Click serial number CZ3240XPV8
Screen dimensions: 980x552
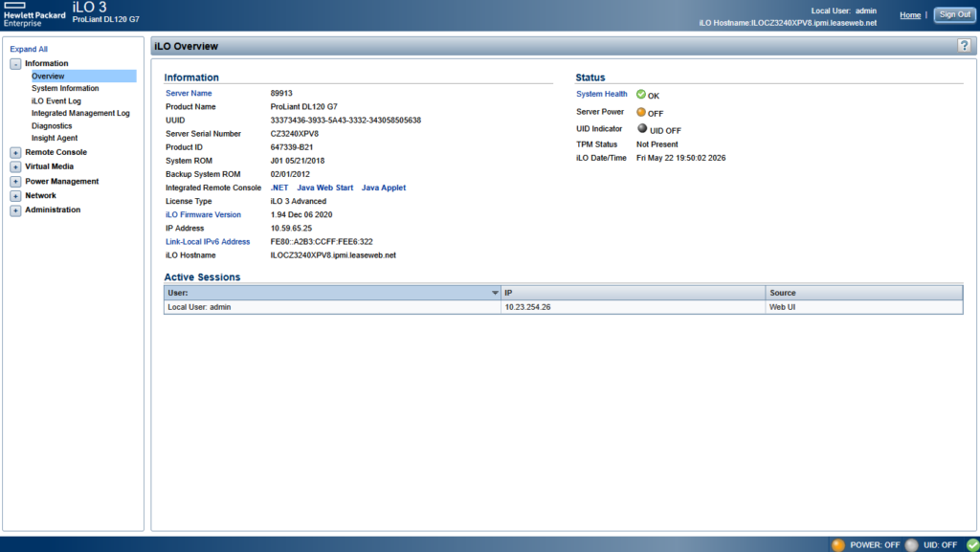[x=295, y=134]
